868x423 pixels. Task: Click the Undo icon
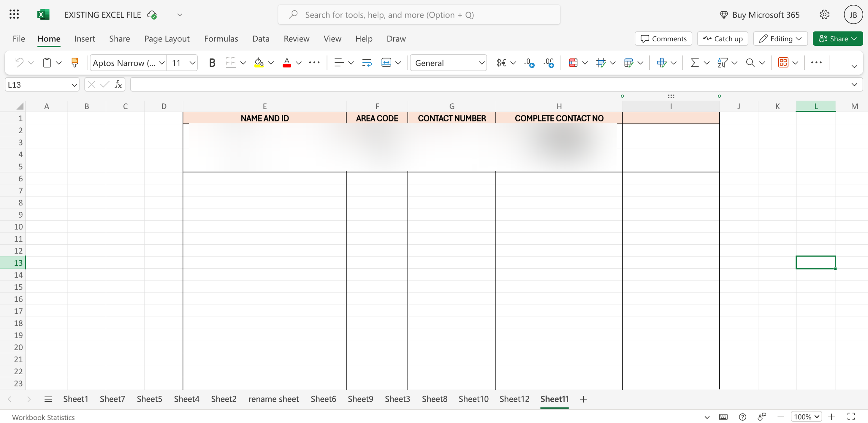[x=19, y=63]
